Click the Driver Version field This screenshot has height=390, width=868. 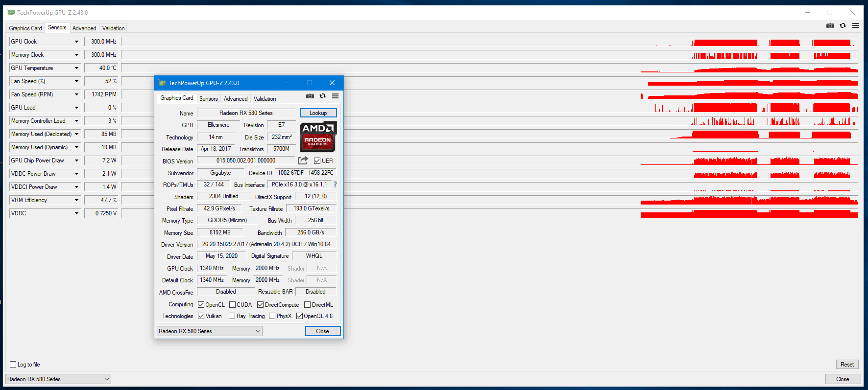pos(266,244)
